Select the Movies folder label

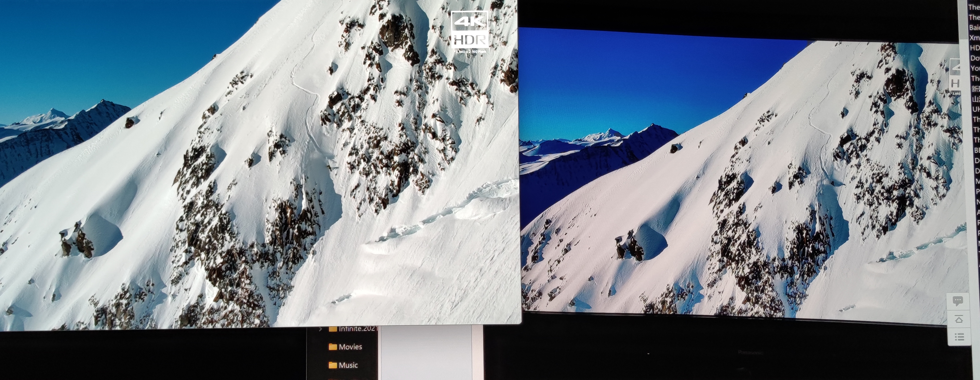pos(350,347)
